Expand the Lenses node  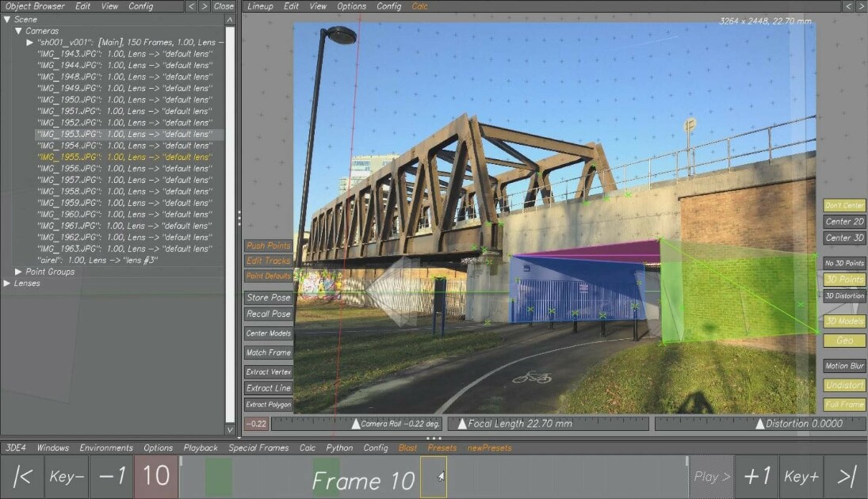[x=6, y=284]
